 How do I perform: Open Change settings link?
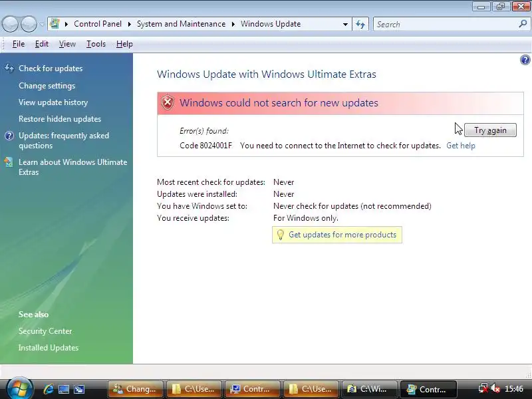[47, 86]
